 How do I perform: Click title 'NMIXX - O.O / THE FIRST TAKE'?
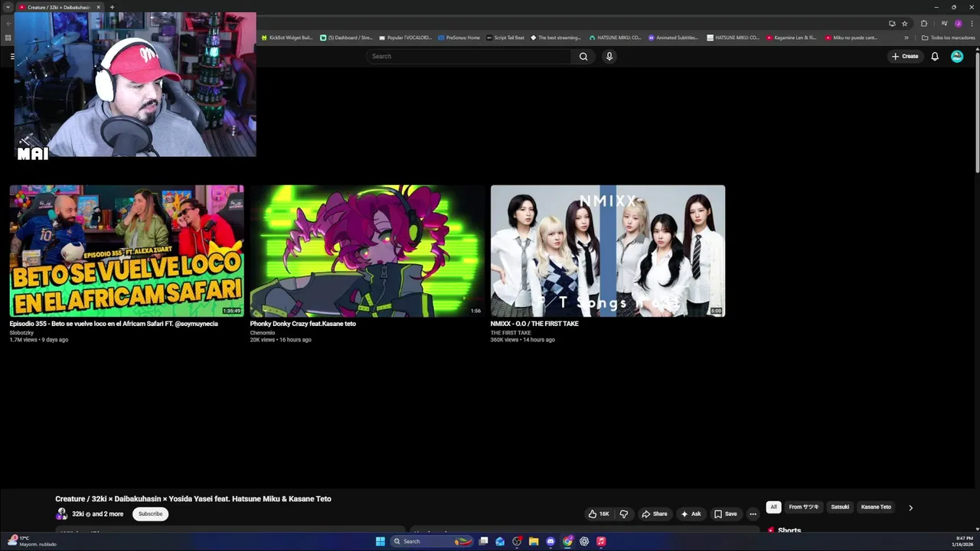coord(534,324)
